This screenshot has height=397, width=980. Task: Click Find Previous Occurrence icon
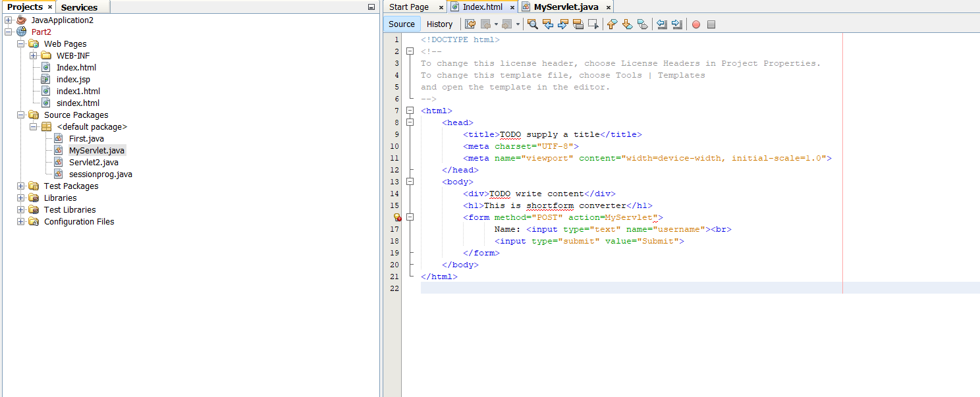tap(547, 24)
